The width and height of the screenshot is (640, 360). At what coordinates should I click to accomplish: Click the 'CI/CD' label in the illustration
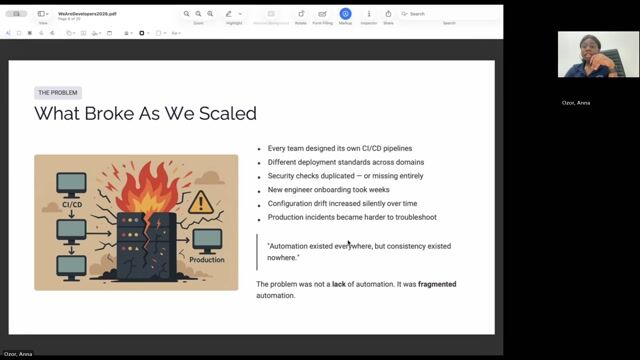pyautogui.click(x=72, y=204)
